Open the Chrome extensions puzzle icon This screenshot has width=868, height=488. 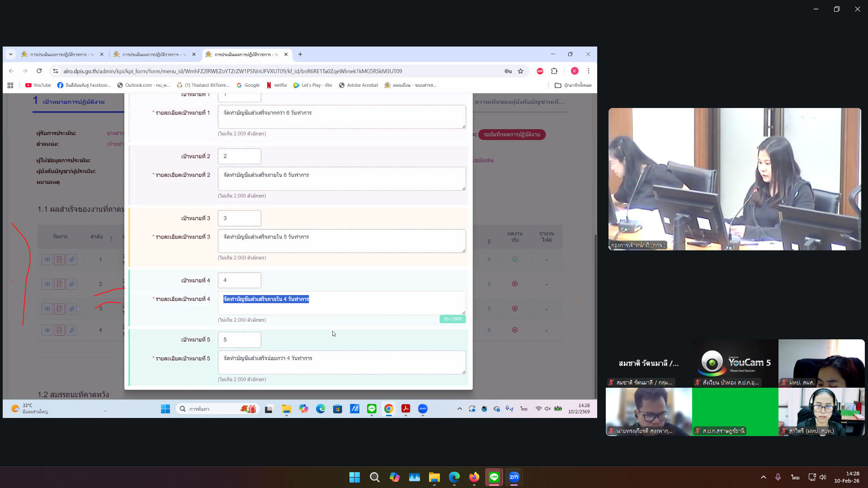click(x=554, y=71)
